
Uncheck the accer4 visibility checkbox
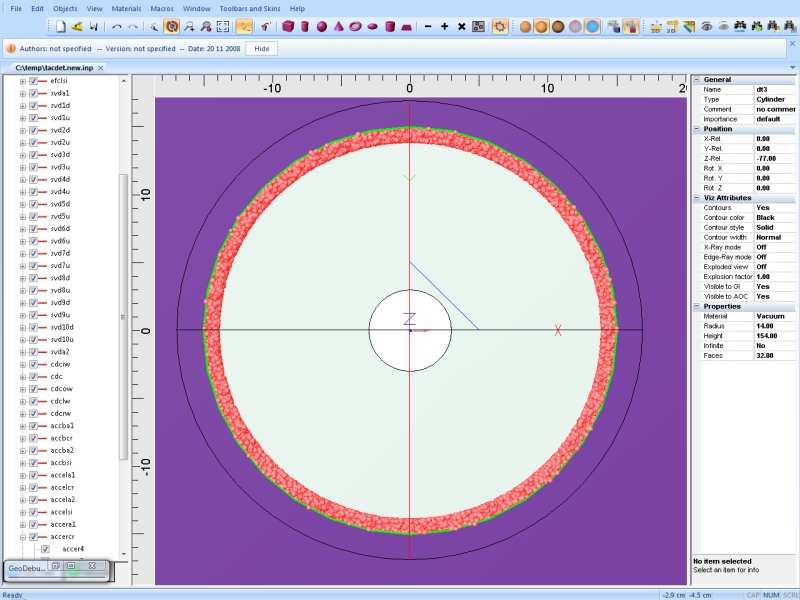pyautogui.click(x=45, y=549)
